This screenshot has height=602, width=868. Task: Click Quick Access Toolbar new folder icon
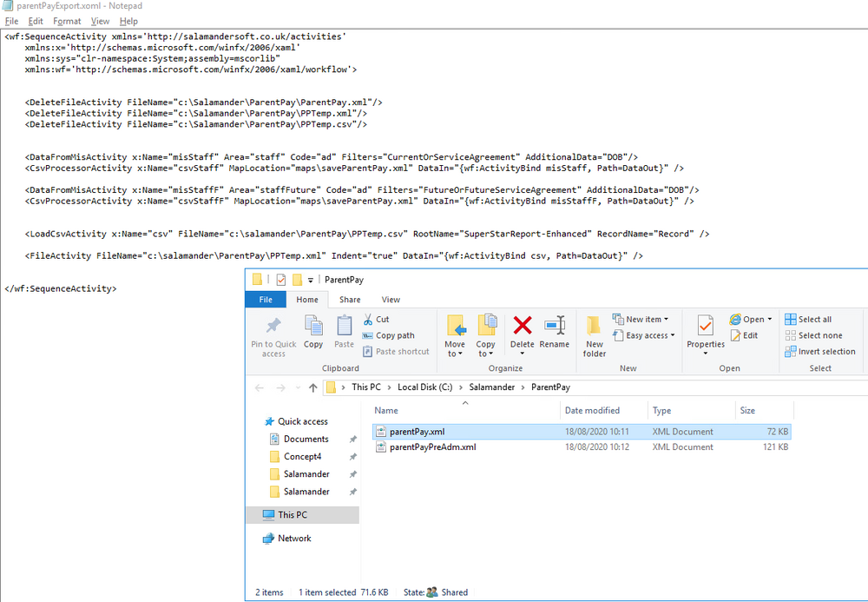(297, 280)
